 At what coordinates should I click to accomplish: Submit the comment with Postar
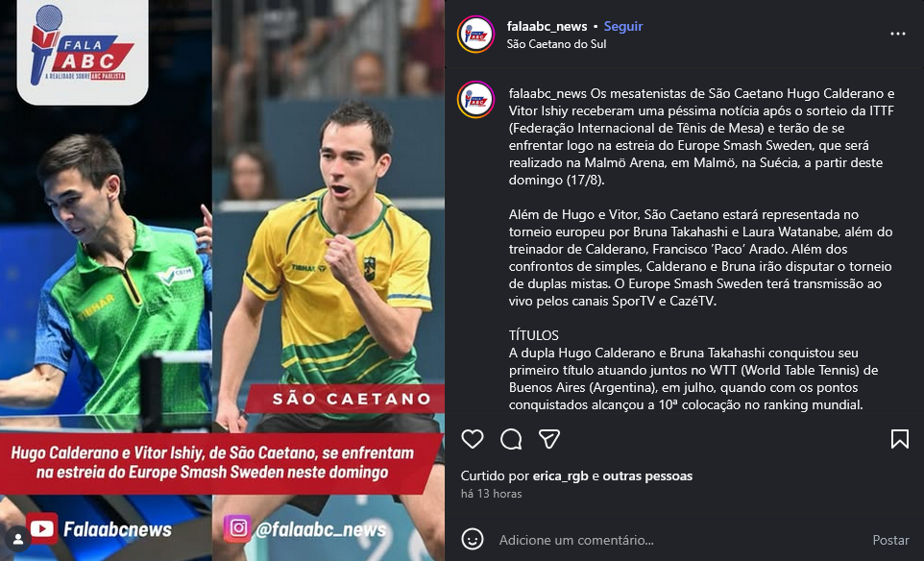890,540
